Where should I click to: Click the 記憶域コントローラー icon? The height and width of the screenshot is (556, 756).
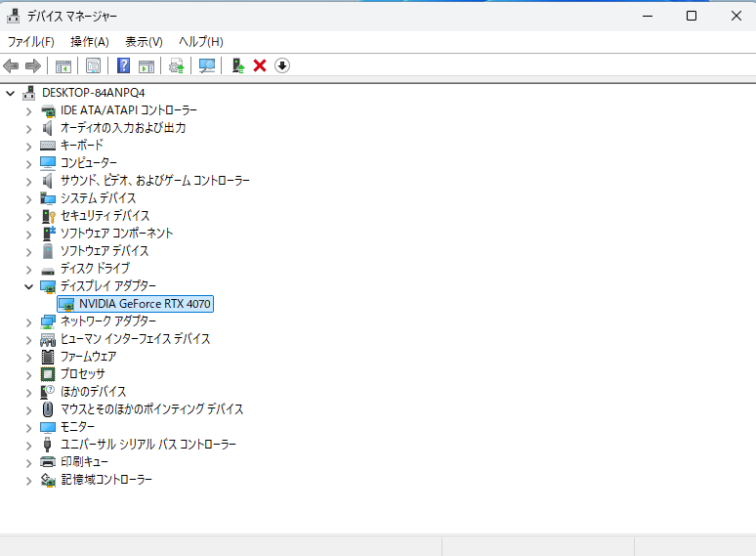(48, 480)
